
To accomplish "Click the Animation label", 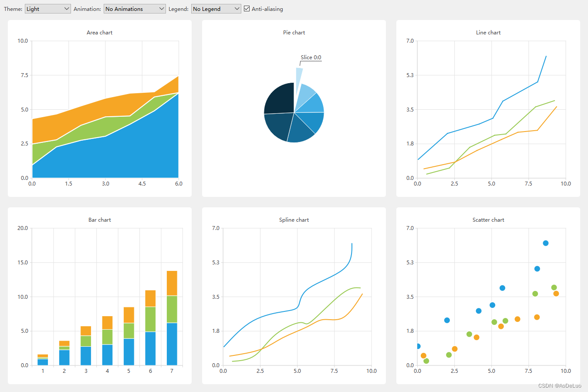I will point(87,9).
